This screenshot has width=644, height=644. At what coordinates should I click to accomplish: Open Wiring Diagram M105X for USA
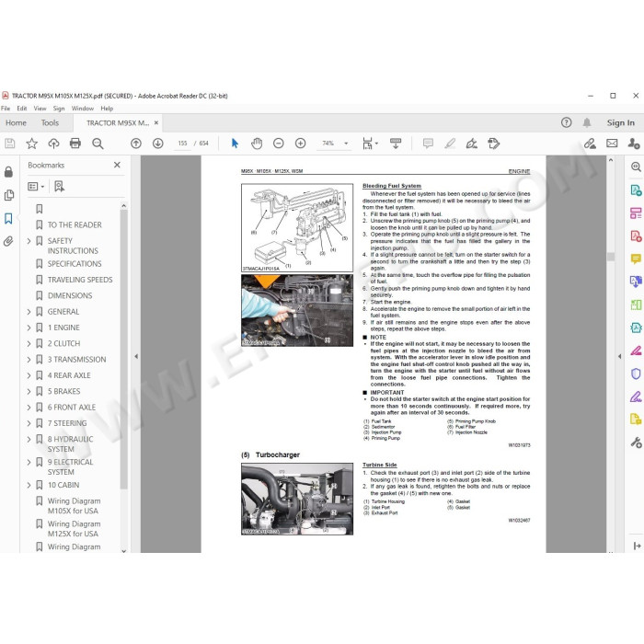point(74,506)
